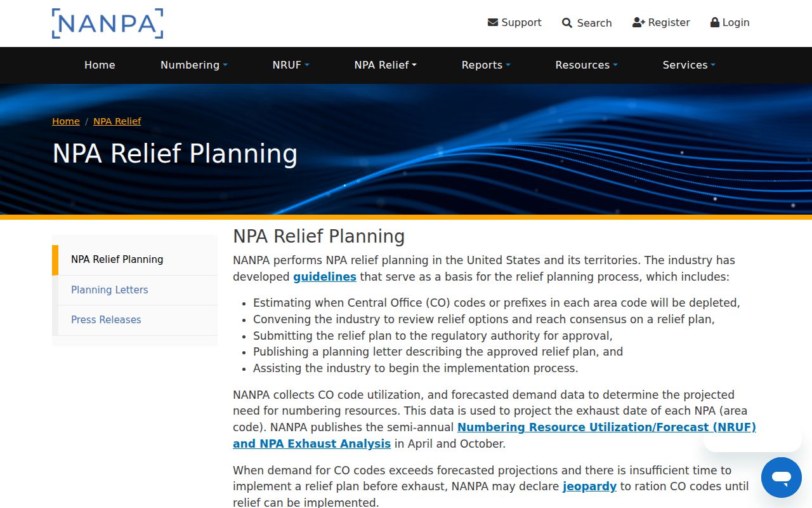
Task: Click bullet 'Convening the industry to review relief options'
Action: [x=484, y=319]
